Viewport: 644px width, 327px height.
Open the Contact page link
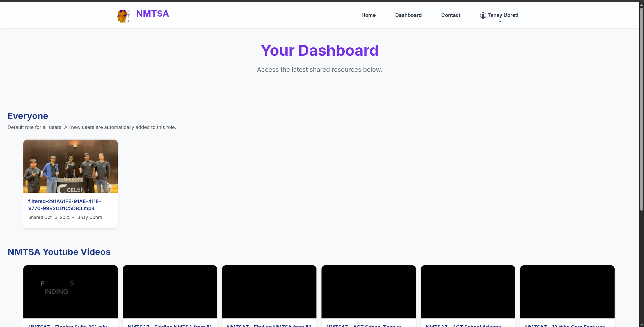tap(451, 15)
